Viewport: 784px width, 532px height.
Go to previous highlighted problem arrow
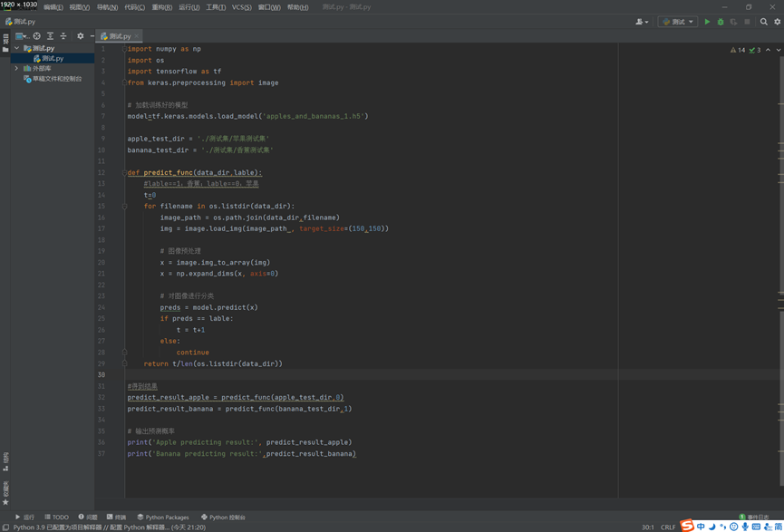point(768,50)
